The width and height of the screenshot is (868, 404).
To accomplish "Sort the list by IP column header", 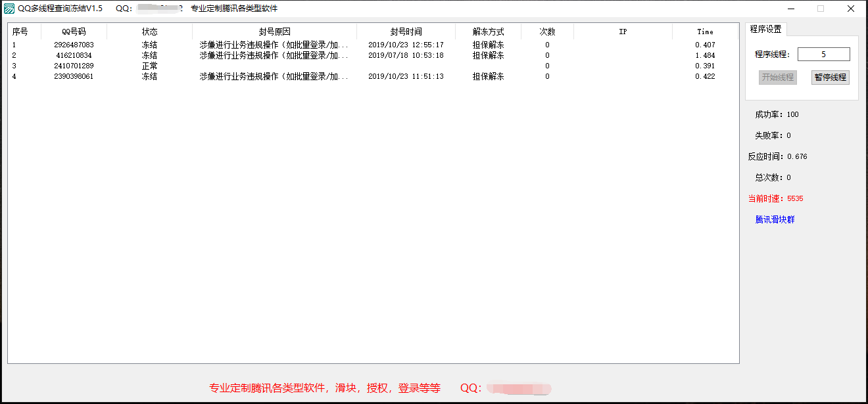I will tap(622, 31).
